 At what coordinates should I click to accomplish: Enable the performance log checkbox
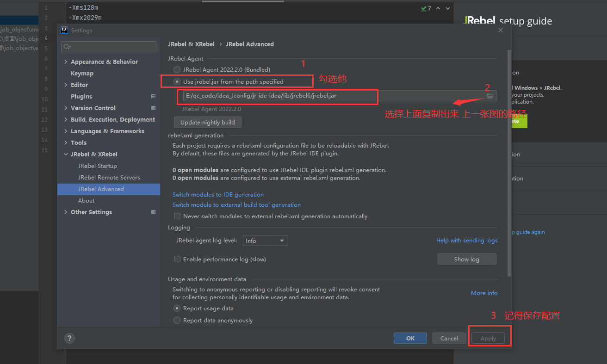click(x=177, y=259)
